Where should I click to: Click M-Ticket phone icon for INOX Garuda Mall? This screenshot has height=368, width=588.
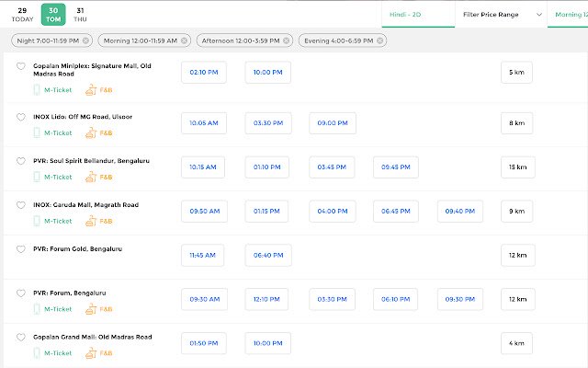click(37, 221)
